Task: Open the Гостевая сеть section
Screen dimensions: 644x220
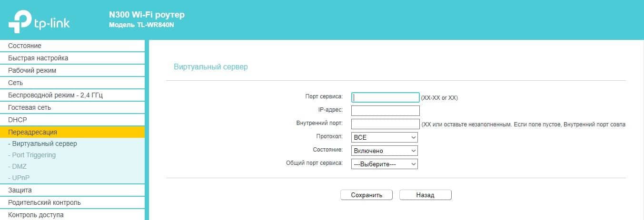Action: [30, 107]
